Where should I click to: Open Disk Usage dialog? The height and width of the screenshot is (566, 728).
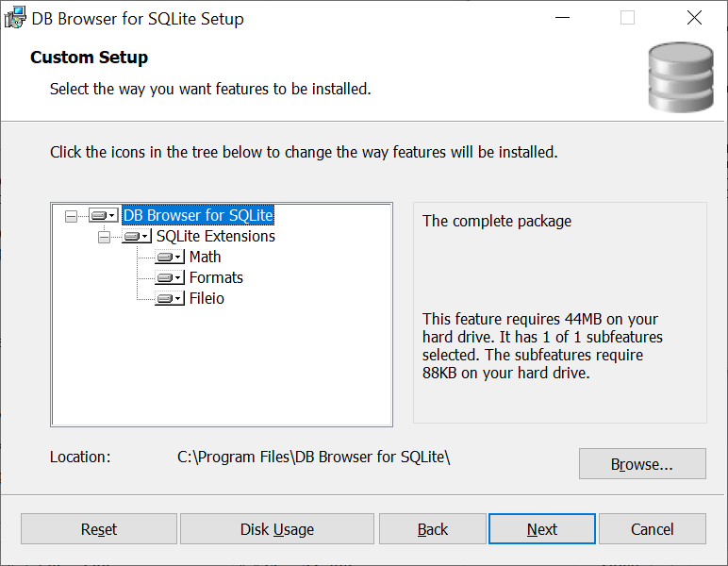point(277,529)
